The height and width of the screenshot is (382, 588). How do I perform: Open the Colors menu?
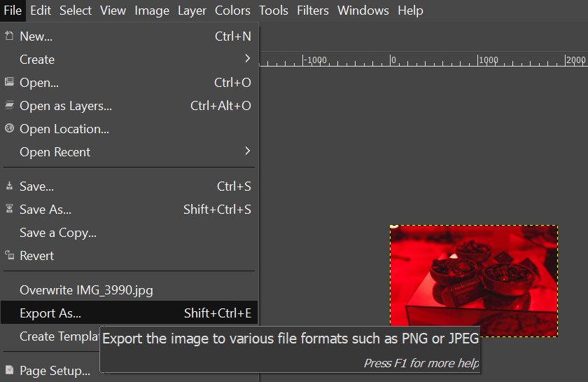click(232, 11)
